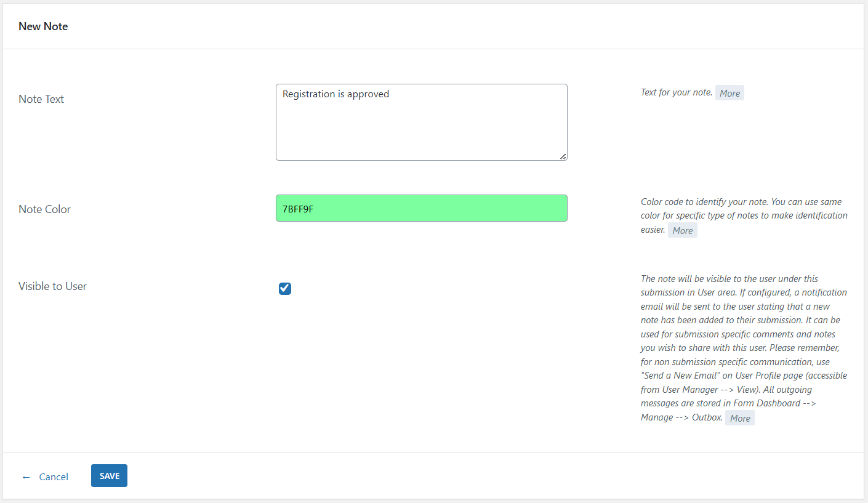Expand More under Note Color description
This screenshot has width=868, height=503.
coord(682,230)
